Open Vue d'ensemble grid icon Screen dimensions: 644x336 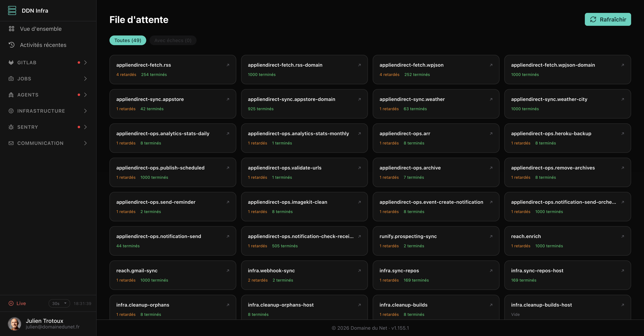point(12,29)
